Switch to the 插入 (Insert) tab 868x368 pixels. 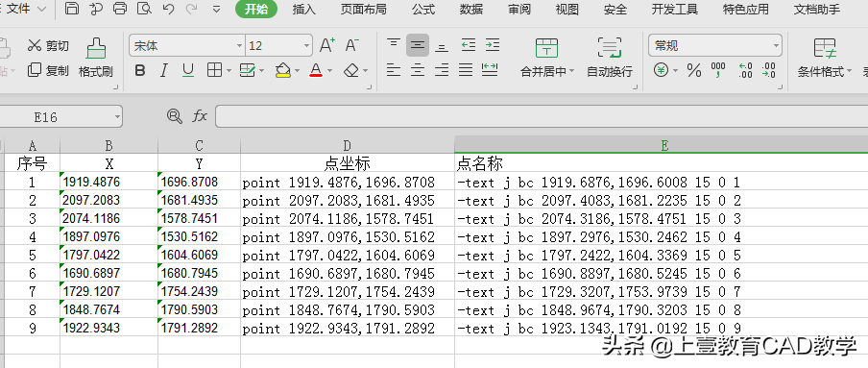(x=303, y=10)
